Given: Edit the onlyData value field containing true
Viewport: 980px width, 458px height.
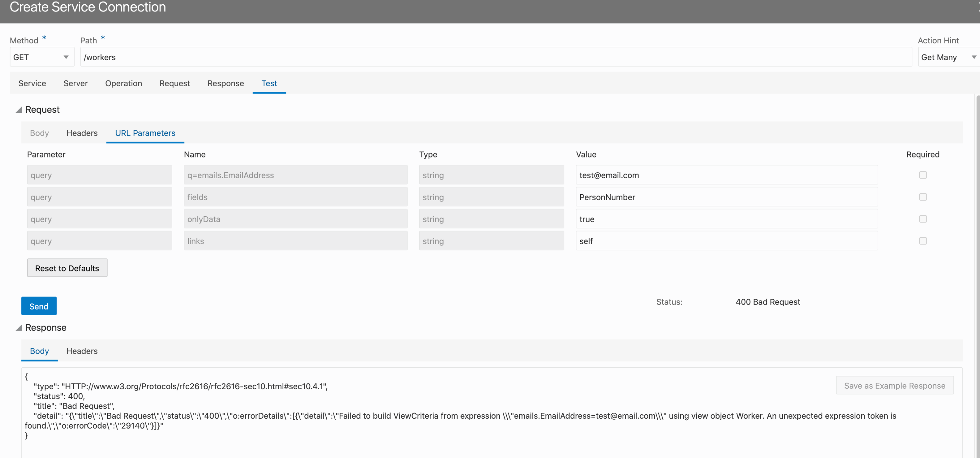Looking at the screenshot, I should point(727,219).
